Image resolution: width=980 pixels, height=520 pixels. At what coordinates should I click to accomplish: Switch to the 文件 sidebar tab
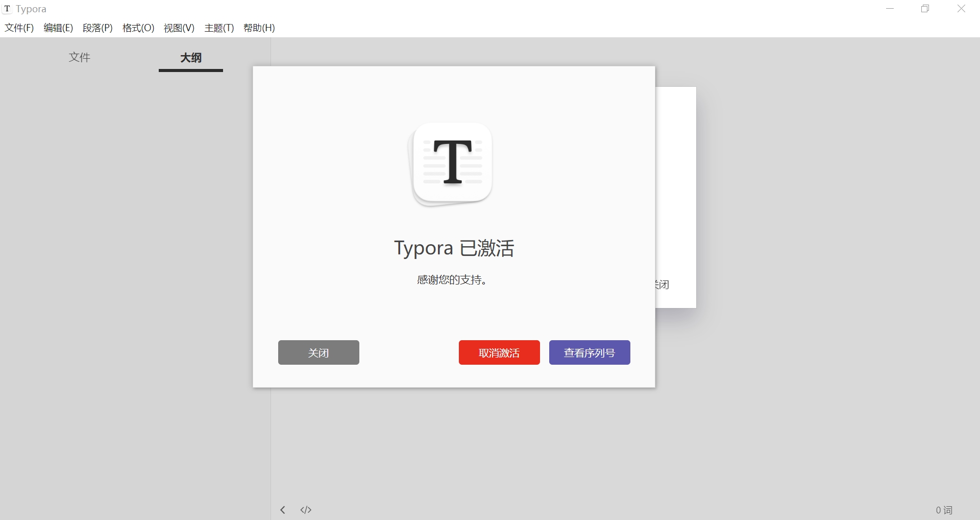click(80, 57)
